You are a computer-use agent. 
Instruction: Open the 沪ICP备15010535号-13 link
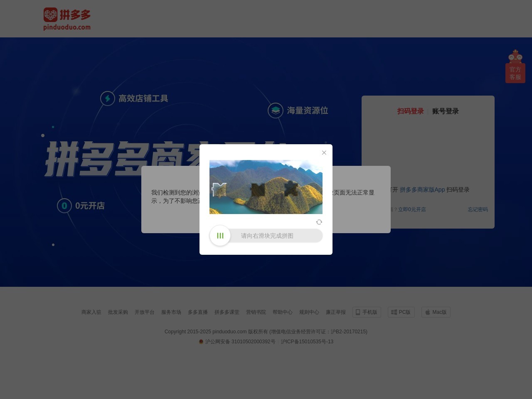coord(307,342)
